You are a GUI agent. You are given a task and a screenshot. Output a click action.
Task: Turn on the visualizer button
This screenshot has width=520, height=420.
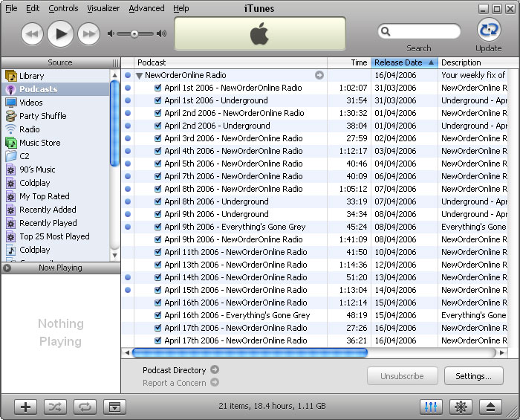tap(461, 407)
